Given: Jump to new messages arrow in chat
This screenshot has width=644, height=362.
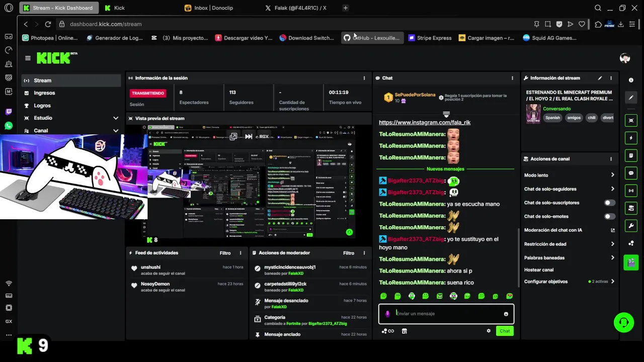Looking at the screenshot, I should point(446,115).
